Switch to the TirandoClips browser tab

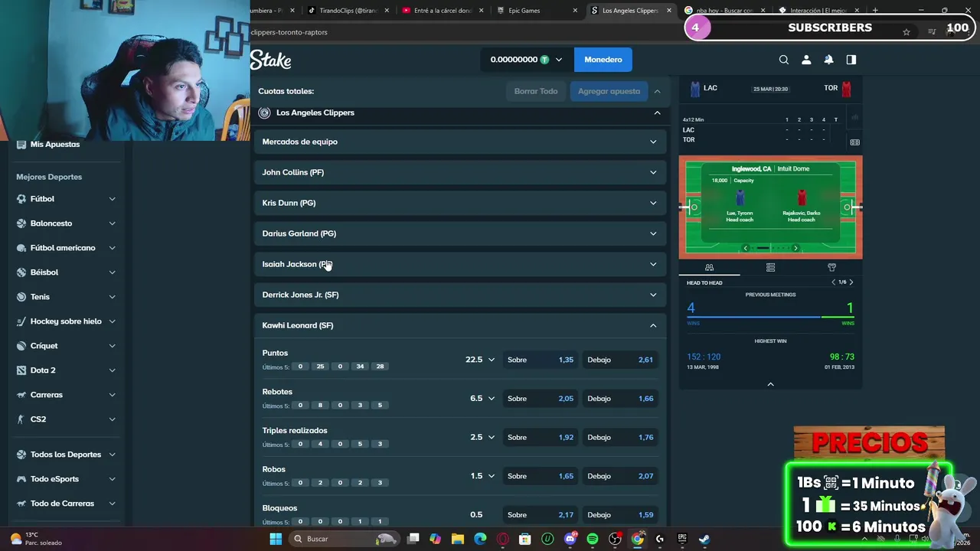click(x=348, y=11)
